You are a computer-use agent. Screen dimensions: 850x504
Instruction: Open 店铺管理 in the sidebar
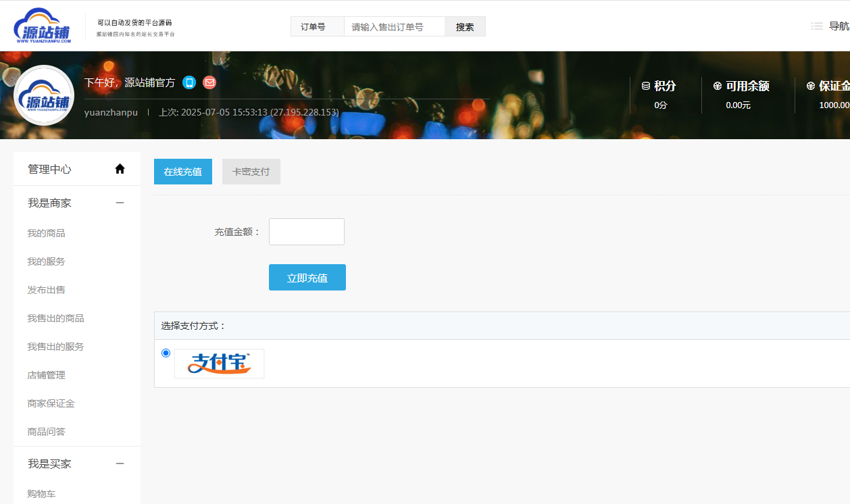47,375
